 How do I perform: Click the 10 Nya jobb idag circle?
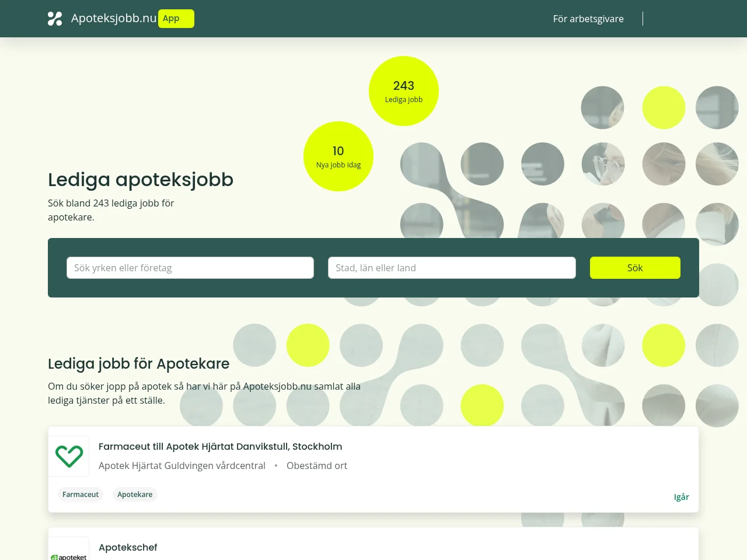(x=338, y=156)
